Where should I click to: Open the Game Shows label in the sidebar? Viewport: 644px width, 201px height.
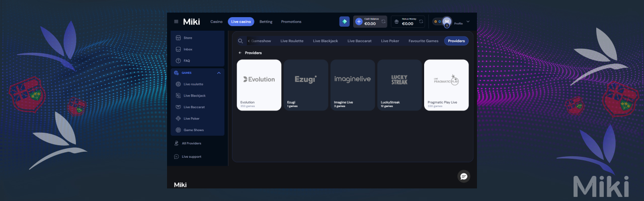193,130
